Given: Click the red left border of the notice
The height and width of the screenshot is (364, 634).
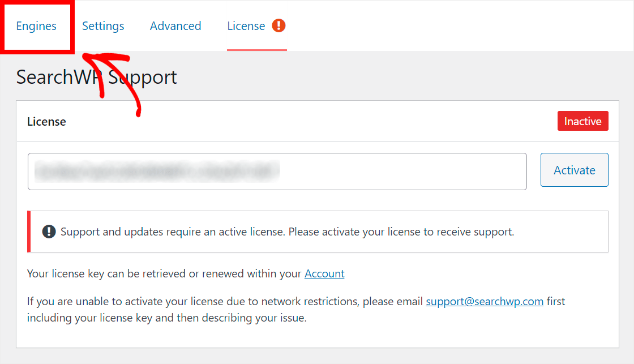Looking at the screenshot, I should (x=29, y=232).
